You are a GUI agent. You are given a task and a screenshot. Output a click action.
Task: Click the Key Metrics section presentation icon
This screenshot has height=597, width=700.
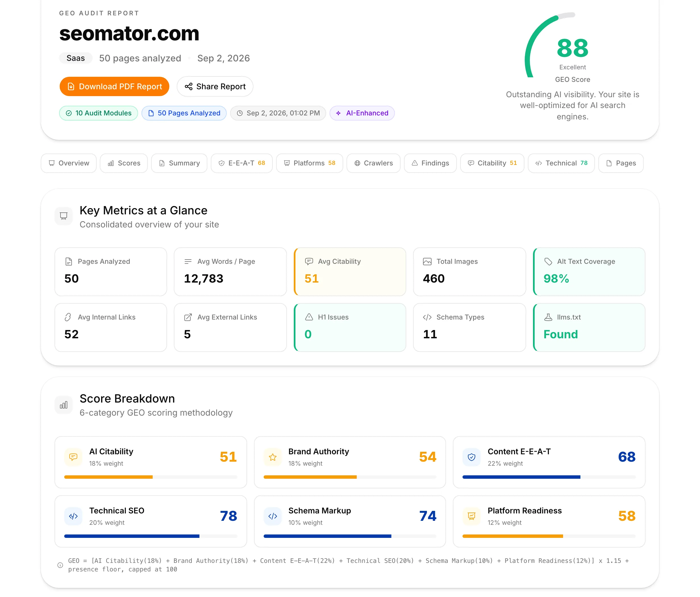point(64,216)
